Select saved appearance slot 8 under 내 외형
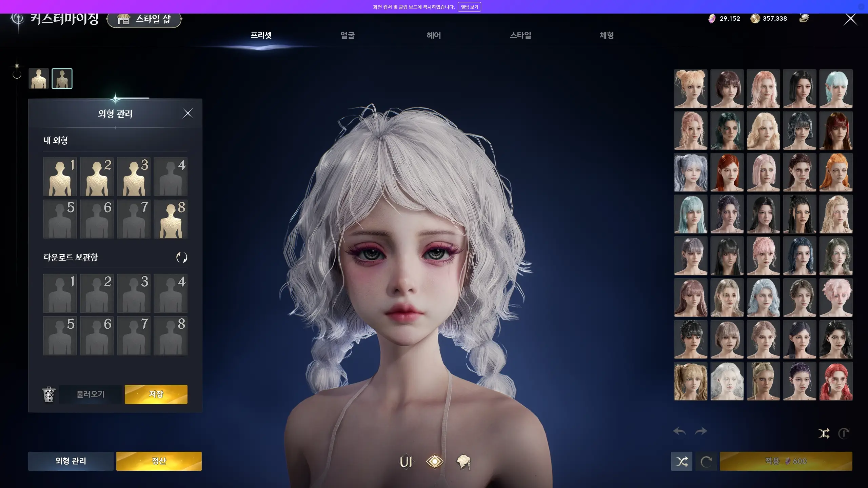The height and width of the screenshot is (488, 868). coord(171,219)
